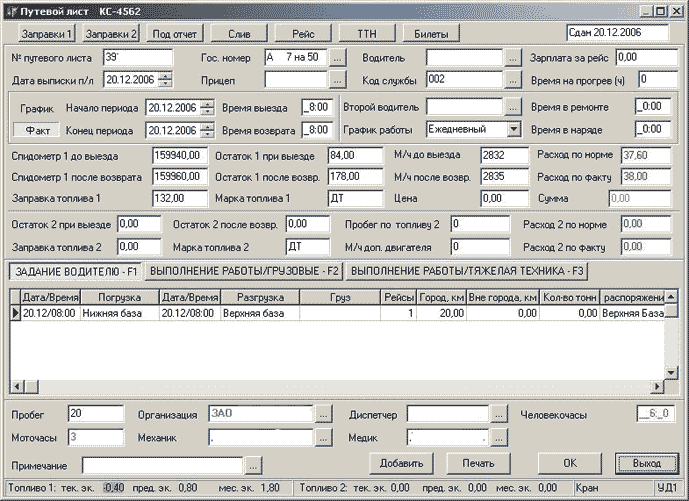The width and height of the screenshot is (689, 501).
Task: Click the Печать button
Action: 479,463
